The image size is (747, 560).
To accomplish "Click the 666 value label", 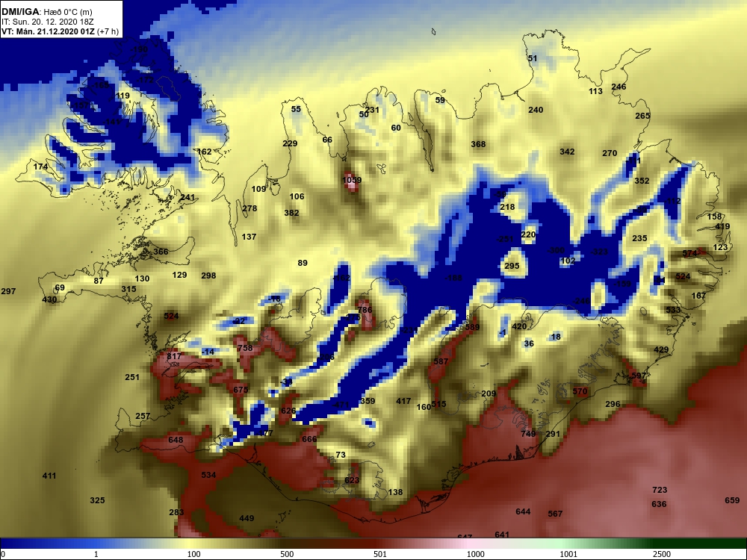I will click(x=309, y=439).
